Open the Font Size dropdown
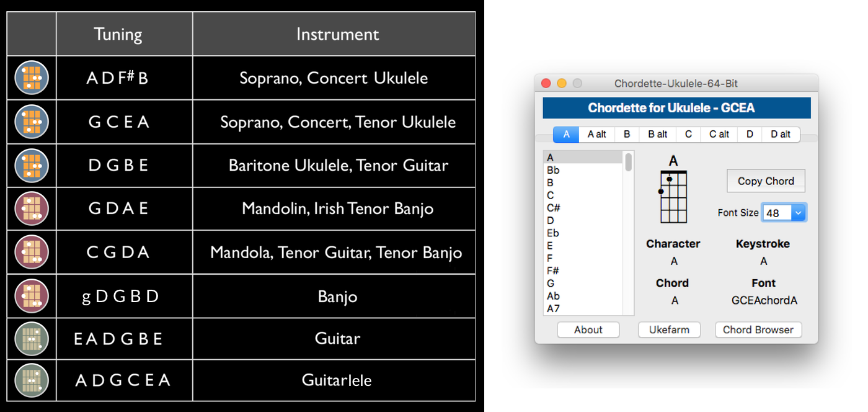Viewport: 868px width, 412px height. pyautogui.click(x=784, y=213)
